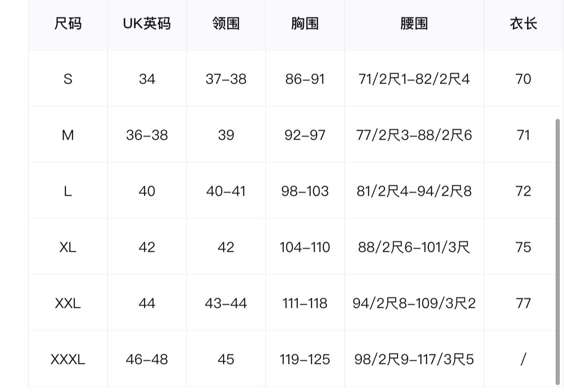The height and width of the screenshot is (392, 564).
Task: Click neck size cell 37–38
Action: pyautogui.click(x=226, y=79)
